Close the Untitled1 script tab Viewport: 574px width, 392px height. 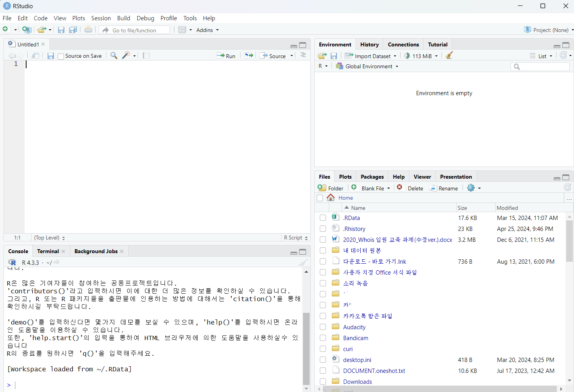43,44
